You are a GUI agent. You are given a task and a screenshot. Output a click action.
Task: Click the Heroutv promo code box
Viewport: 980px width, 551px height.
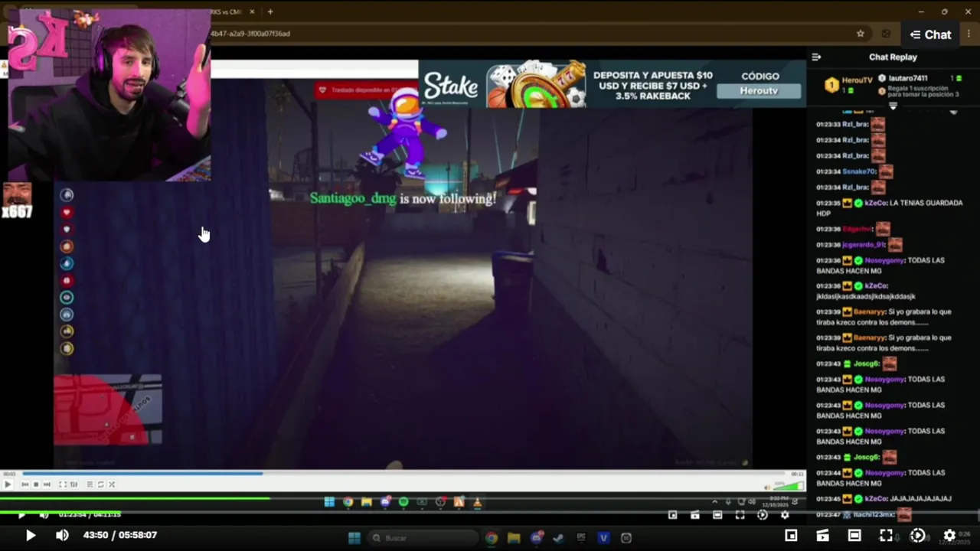click(x=759, y=91)
